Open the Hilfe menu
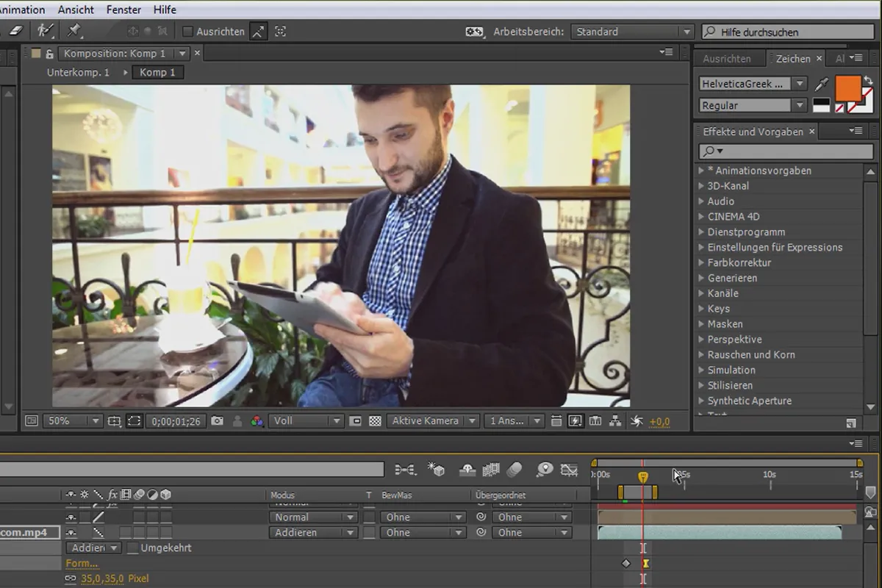The height and width of the screenshot is (588, 882). 165,10
